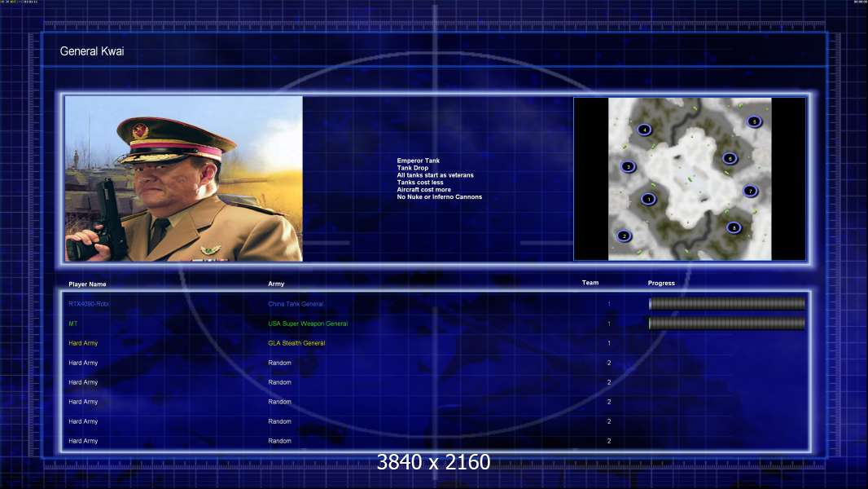Click No Nuke or Inferno Cannons text
The image size is (868, 489).
(440, 196)
